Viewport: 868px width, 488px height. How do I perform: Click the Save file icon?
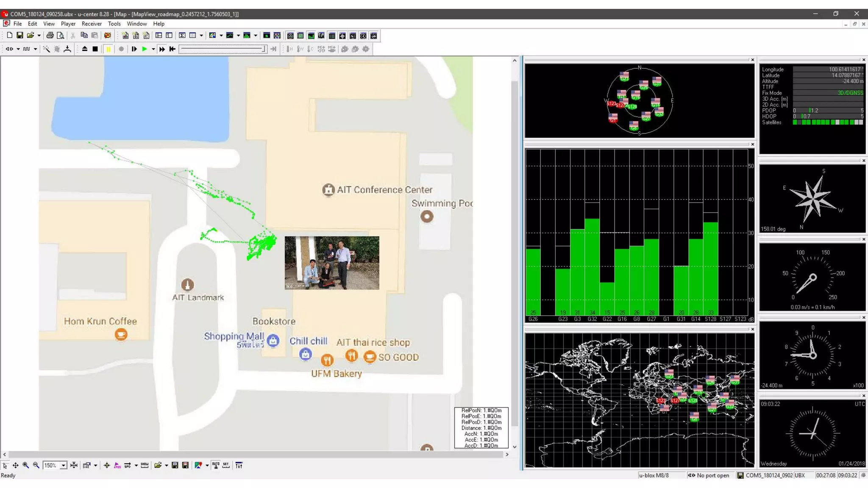pyautogui.click(x=20, y=36)
